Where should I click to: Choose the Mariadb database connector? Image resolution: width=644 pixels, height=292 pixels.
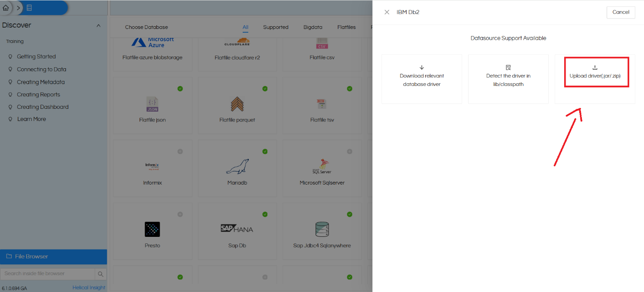[237, 168]
